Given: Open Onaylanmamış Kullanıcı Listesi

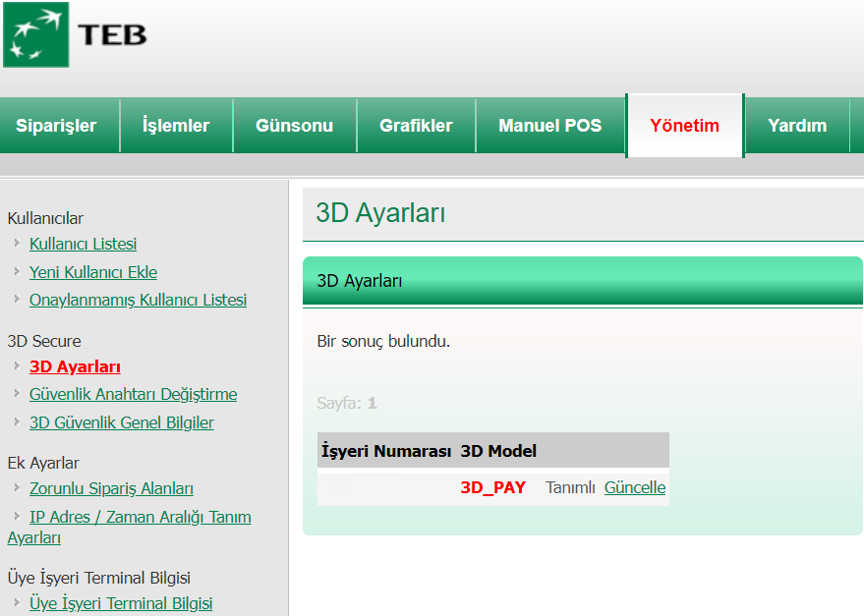Looking at the screenshot, I should tap(138, 300).
